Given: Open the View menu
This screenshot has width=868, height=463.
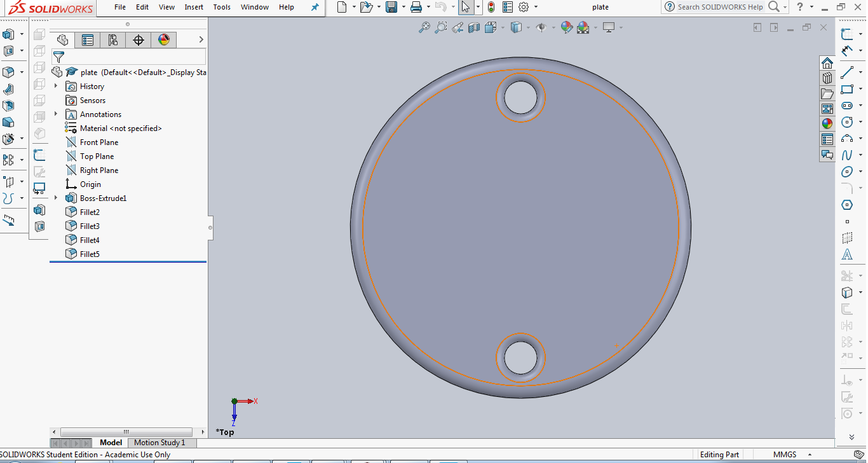Looking at the screenshot, I should 166,7.
